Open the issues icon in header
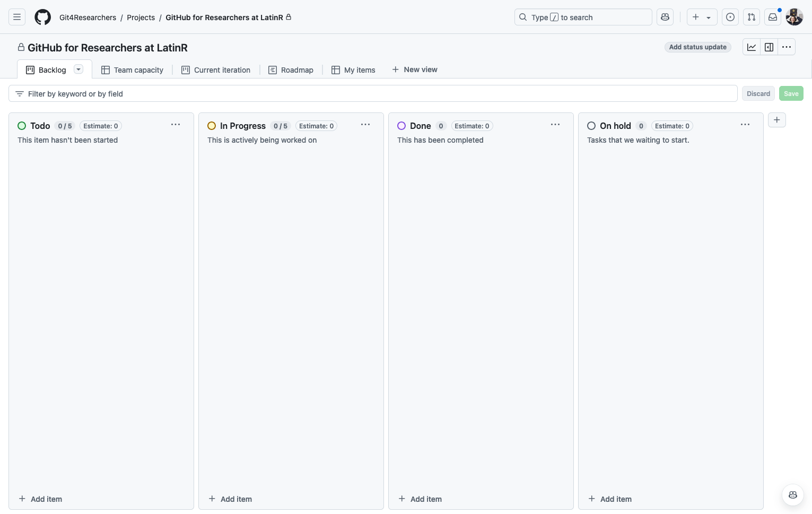 point(730,17)
